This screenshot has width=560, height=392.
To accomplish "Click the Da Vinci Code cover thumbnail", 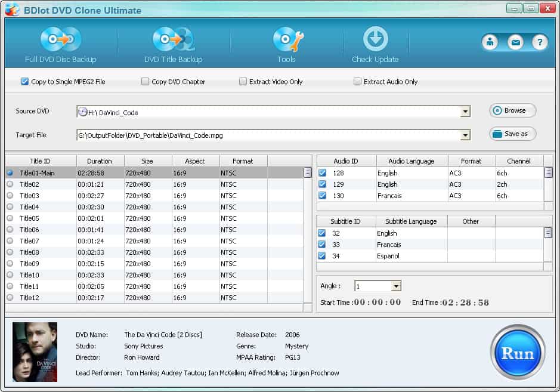I will (x=35, y=352).
